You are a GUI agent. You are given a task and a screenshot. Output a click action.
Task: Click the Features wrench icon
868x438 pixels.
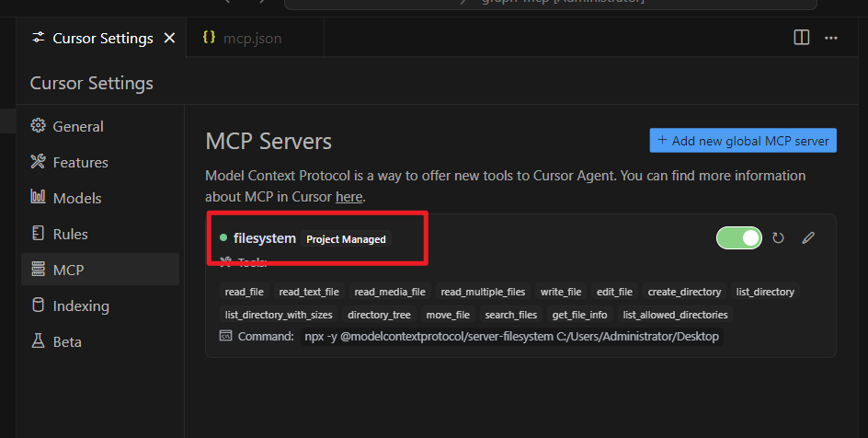[38, 162]
